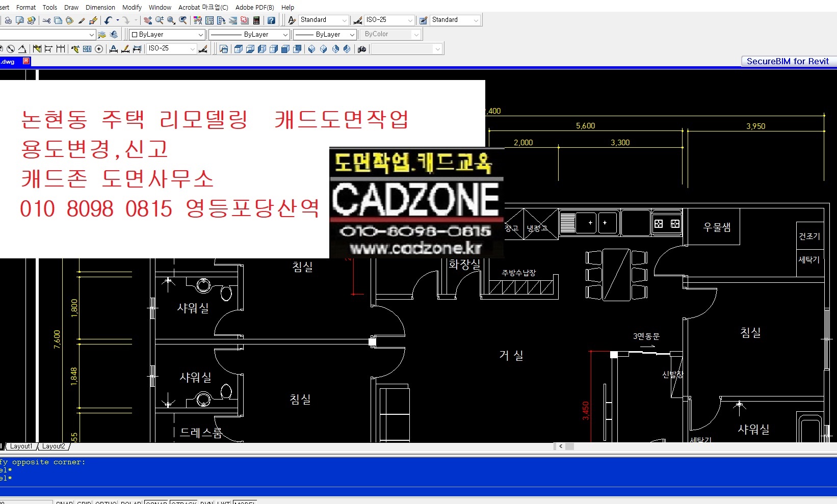
Task: Select the Continue dimension tool
Action: tap(61, 49)
